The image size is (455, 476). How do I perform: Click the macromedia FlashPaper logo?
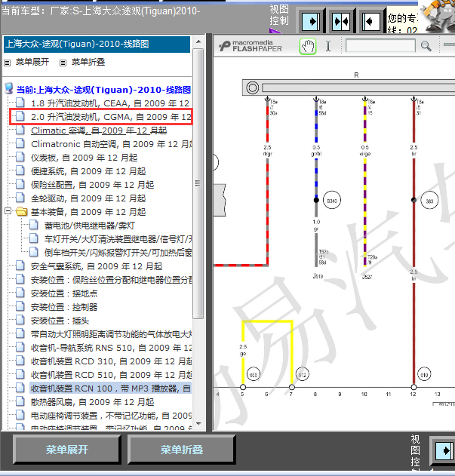coord(251,46)
